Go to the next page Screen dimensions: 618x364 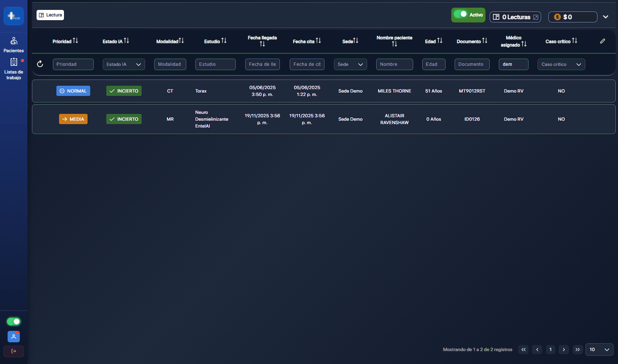[x=564, y=350]
